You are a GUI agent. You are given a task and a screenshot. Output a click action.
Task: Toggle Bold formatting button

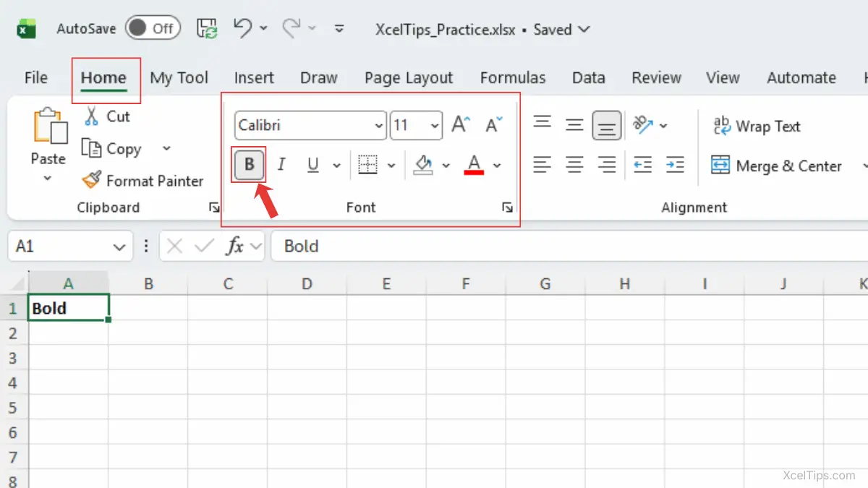click(250, 165)
